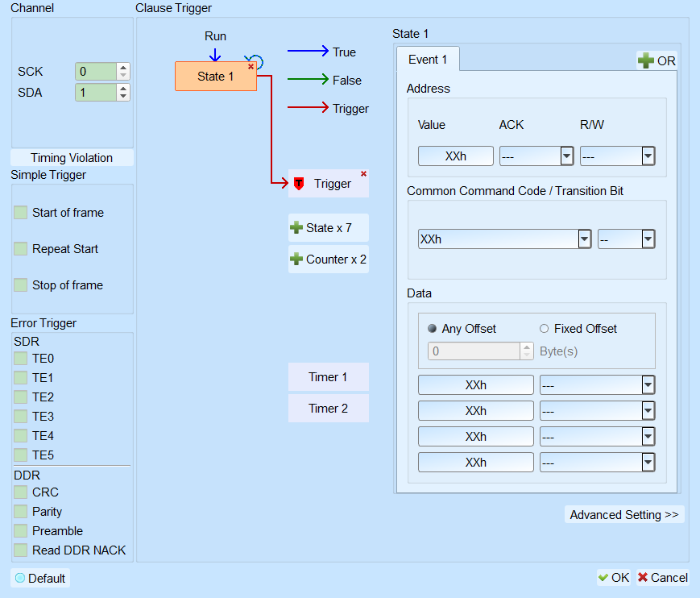Open Advanced Setting panel
Viewport: 700px width, 598px height.
(x=624, y=514)
